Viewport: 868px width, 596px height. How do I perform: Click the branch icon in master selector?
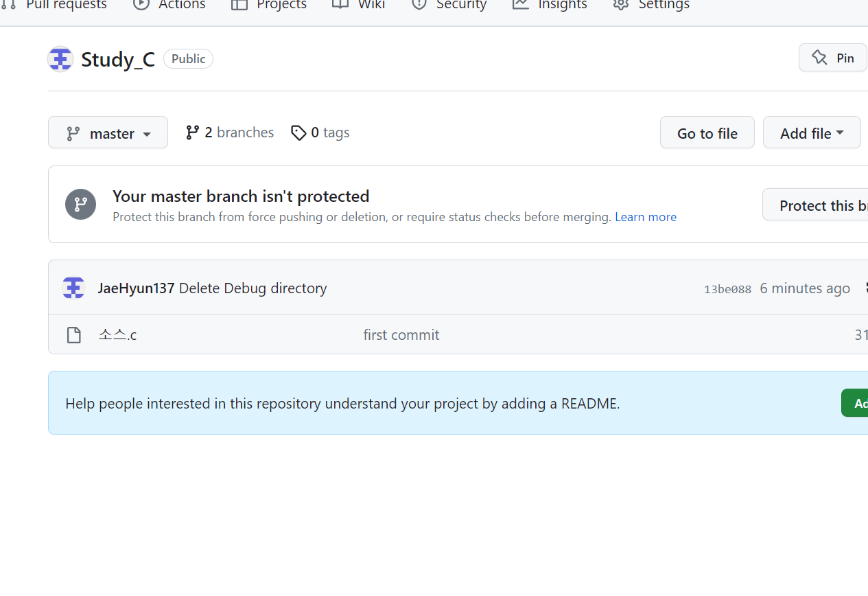(73, 133)
